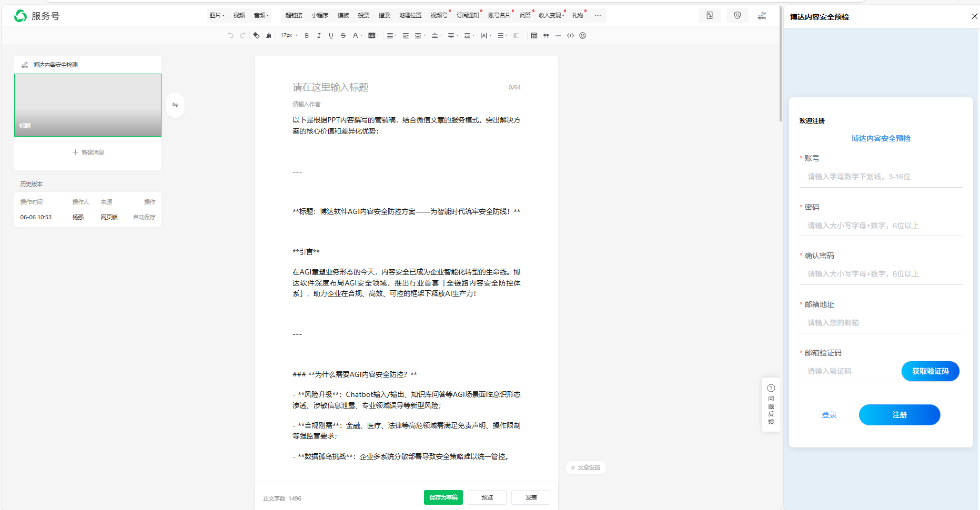Apply bold formatting with the B icon
Image resolution: width=980 pixels, height=510 pixels.
pyautogui.click(x=307, y=35)
